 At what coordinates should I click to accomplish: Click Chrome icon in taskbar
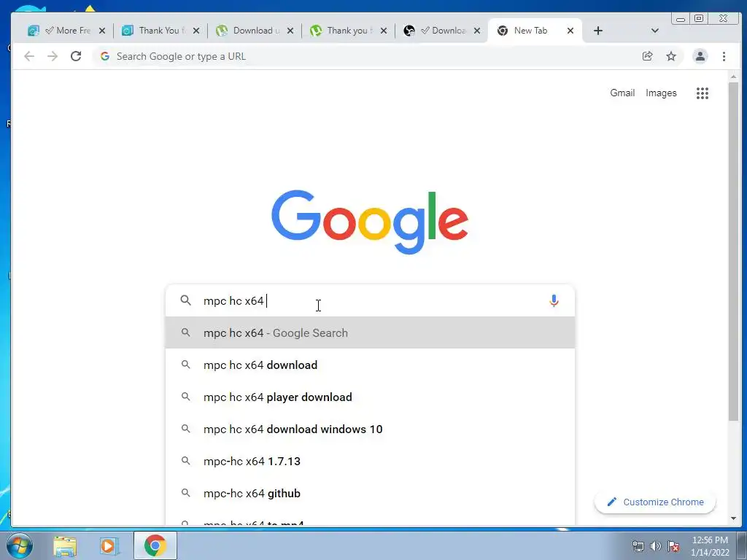tap(155, 545)
